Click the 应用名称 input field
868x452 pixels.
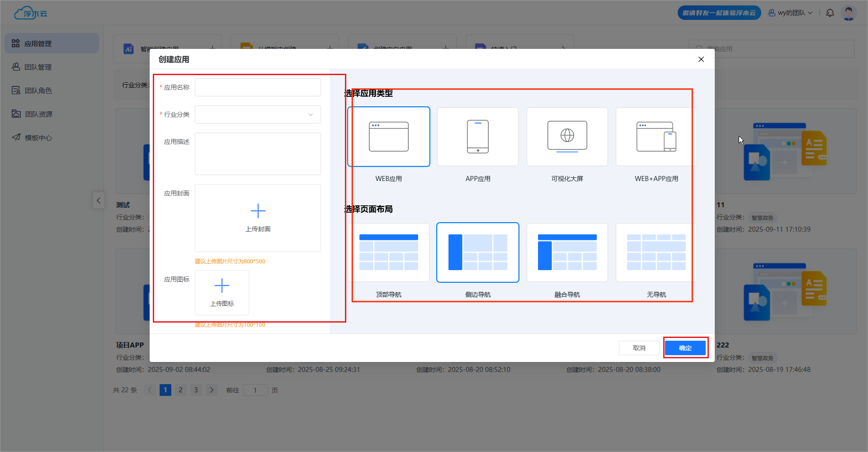pyautogui.click(x=258, y=87)
